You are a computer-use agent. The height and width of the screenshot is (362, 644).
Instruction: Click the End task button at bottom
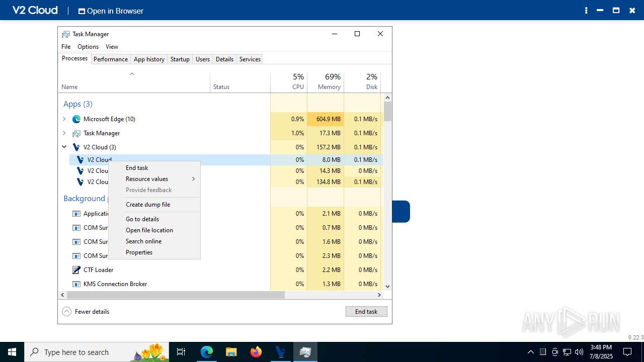[366, 312]
